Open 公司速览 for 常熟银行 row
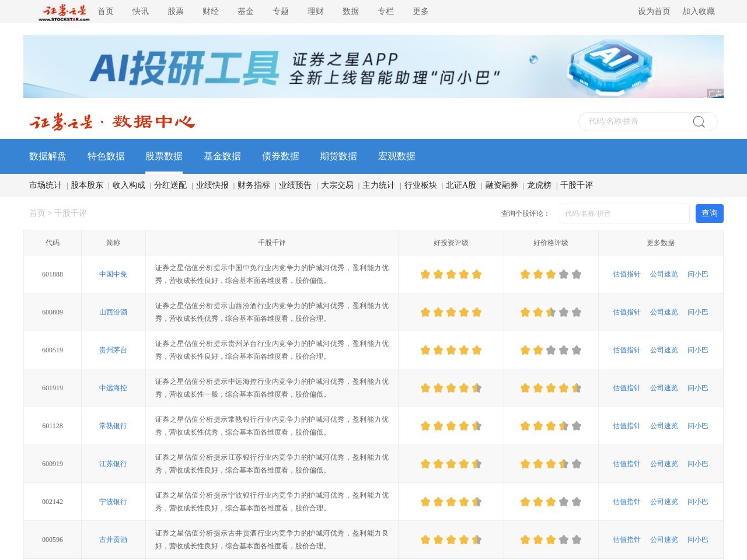The height and width of the screenshot is (560, 747). point(664,426)
